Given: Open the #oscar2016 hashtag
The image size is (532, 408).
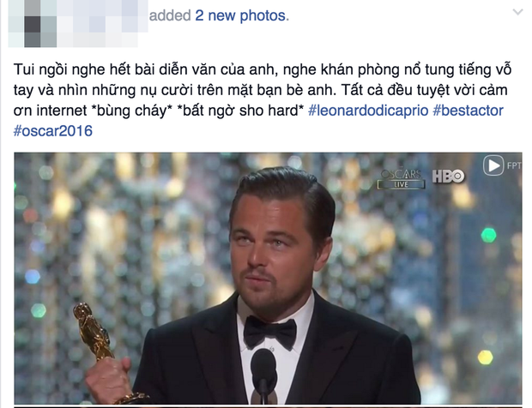Looking at the screenshot, I should [x=53, y=131].
